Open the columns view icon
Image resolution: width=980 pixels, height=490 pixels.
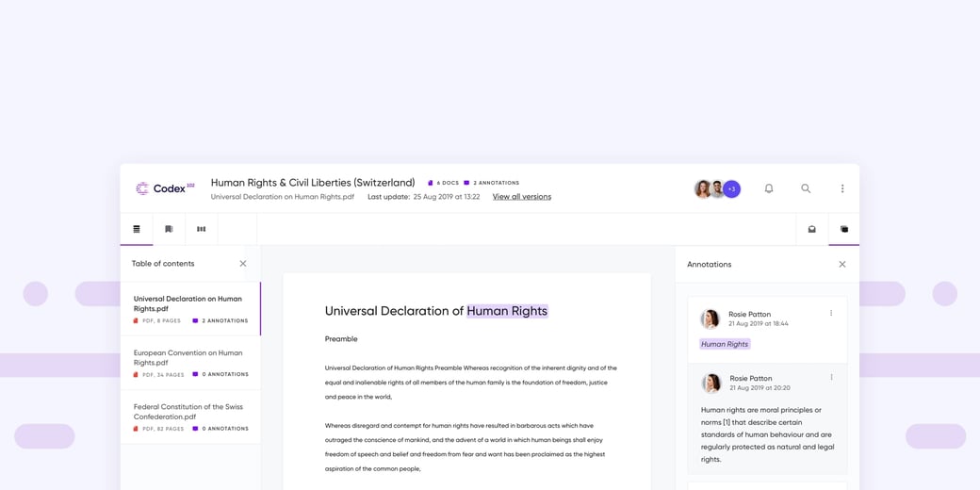(201, 229)
